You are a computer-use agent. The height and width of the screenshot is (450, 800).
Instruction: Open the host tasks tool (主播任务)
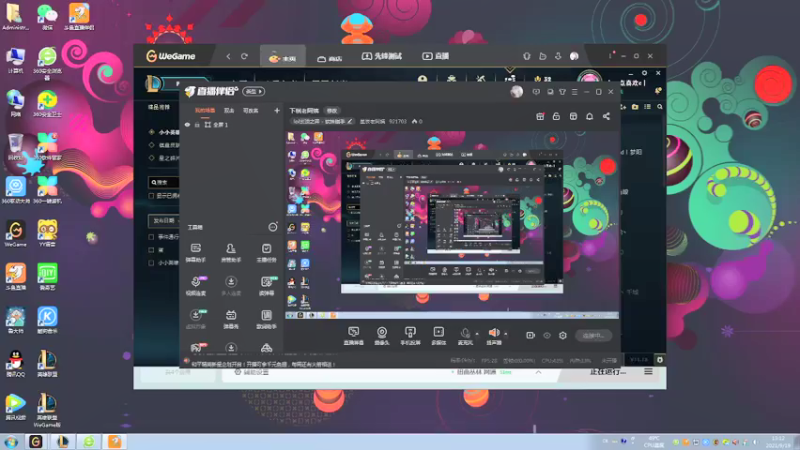tap(266, 253)
